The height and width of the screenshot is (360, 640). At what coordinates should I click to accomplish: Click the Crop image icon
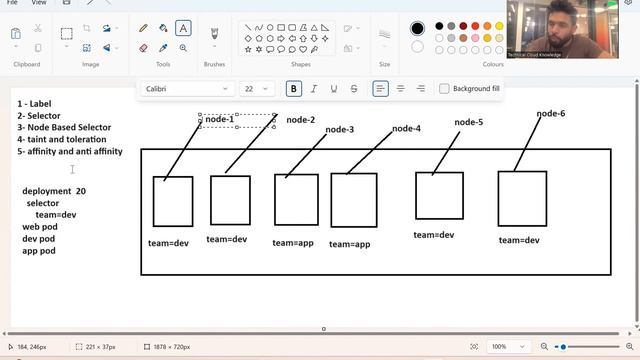pyautogui.click(x=87, y=28)
